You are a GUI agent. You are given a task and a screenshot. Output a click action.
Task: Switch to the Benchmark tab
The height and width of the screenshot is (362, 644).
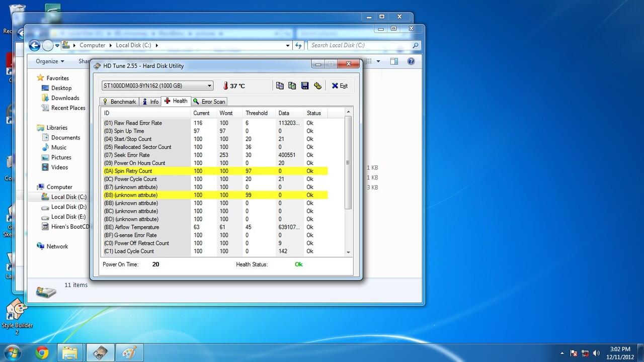(119, 102)
